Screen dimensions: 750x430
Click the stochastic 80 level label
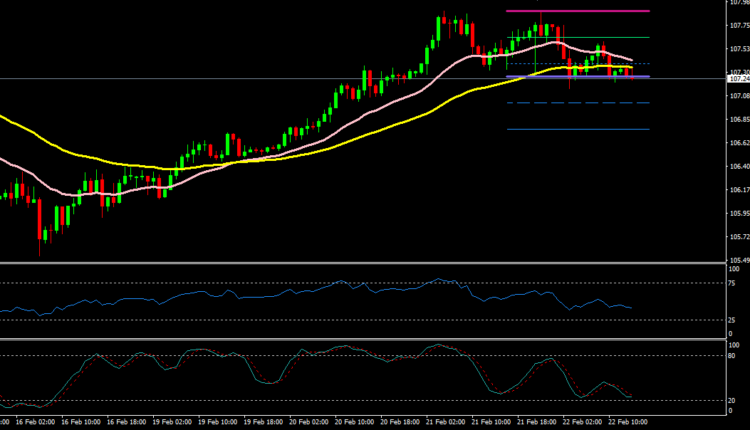click(733, 356)
